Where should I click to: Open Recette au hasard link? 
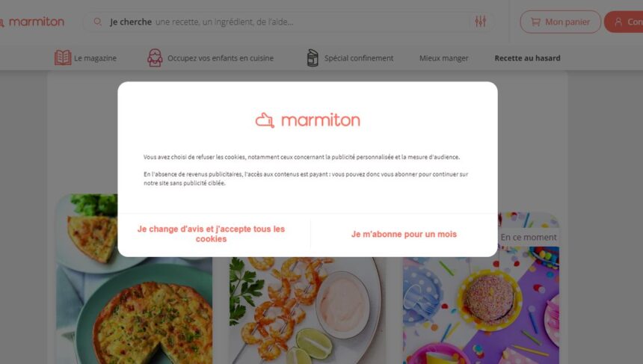(527, 58)
